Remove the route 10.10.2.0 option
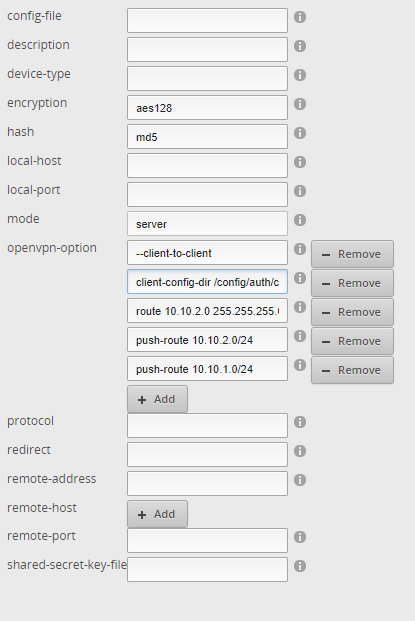415x621 pixels. [x=352, y=312]
